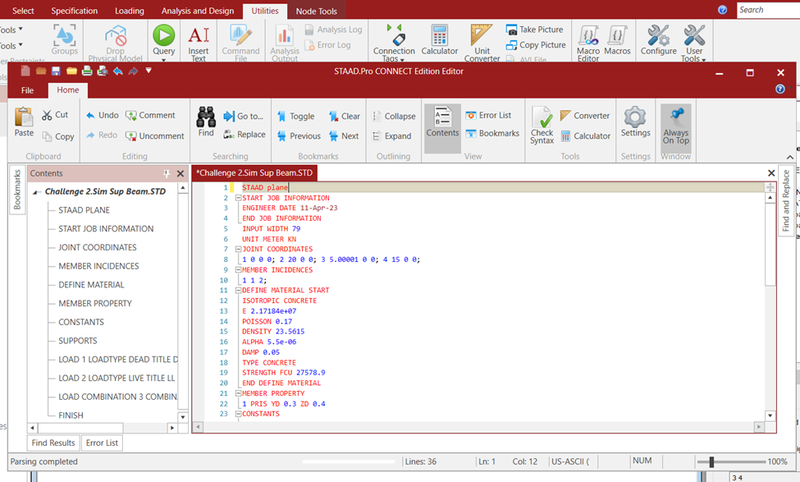
Task: Cut the selected editor text
Action: (55, 115)
